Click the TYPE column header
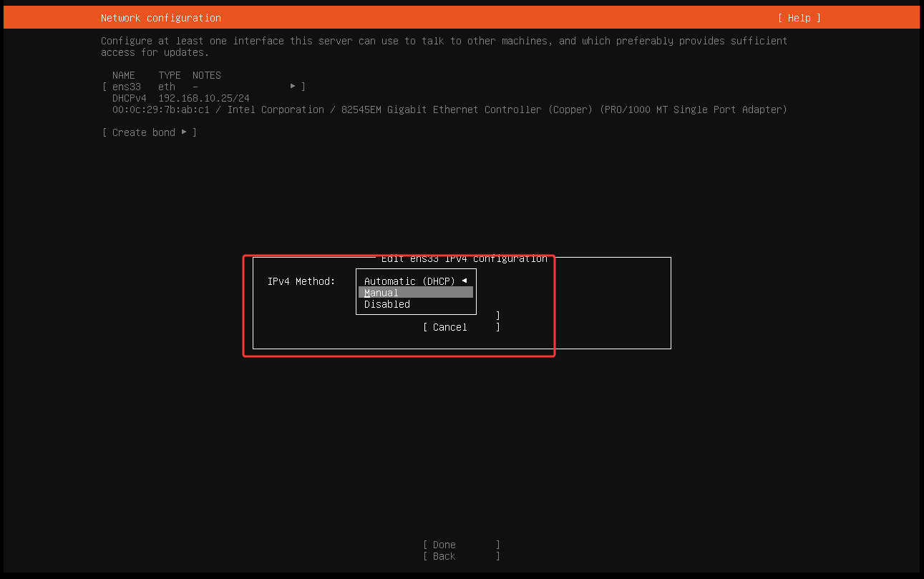Image resolution: width=924 pixels, height=579 pixels. (170, 75)
